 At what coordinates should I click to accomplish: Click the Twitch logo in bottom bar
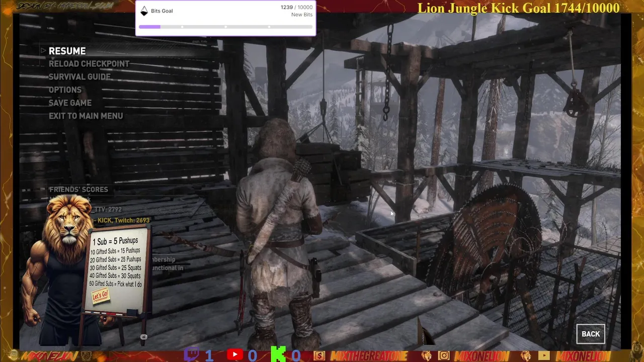[192, 355]
